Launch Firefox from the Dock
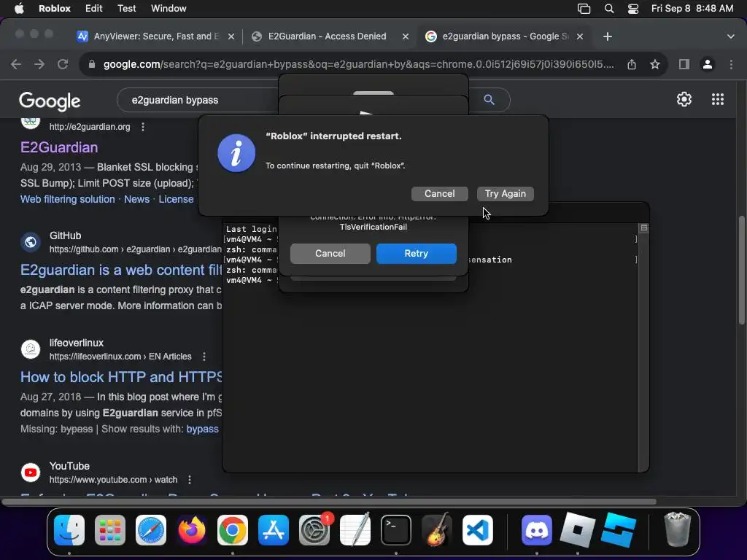Screen dimensions: 747x560 [192, 530]
